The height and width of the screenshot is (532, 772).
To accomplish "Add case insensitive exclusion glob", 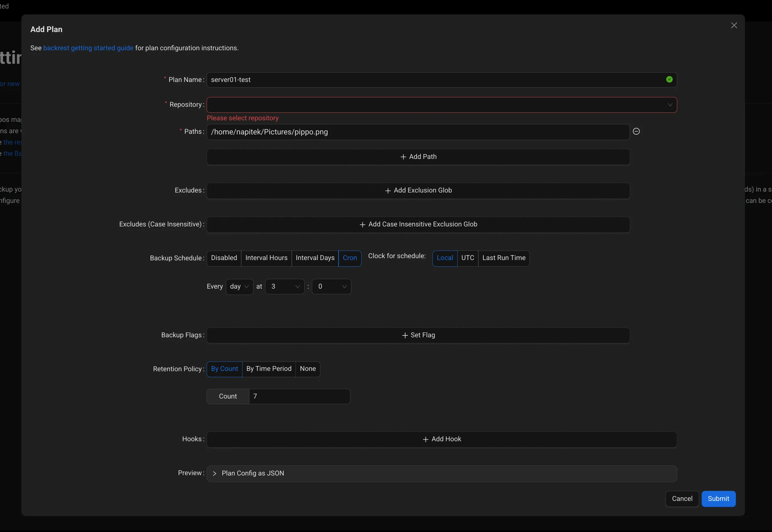I will point(418,224).
